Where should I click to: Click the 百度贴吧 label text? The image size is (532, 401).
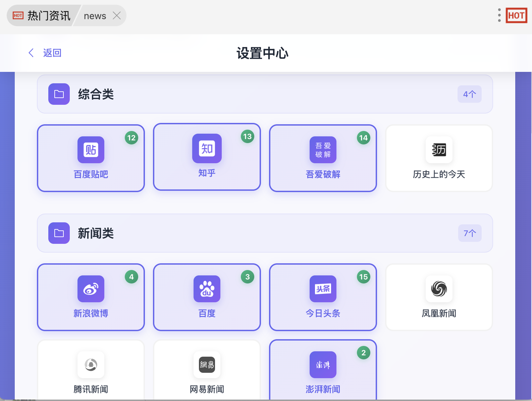coord(91,174)
